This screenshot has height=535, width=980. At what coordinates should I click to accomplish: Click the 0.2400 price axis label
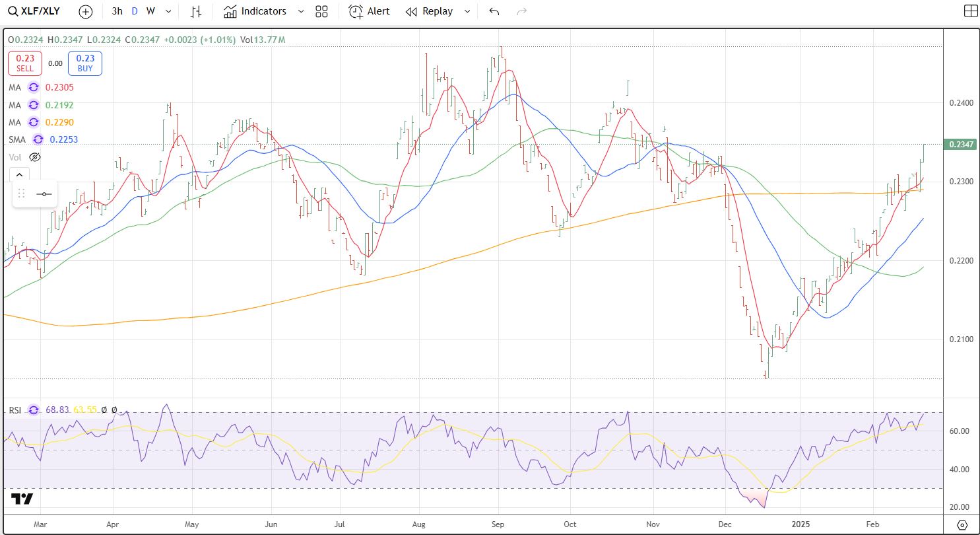coord(961,102)
